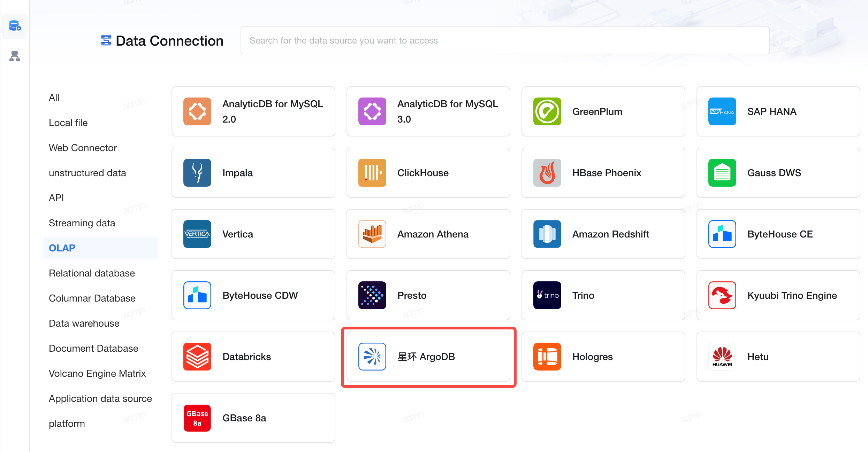Screen dimensions: 868x452
Task: Select the Impala antelope icon
Action: (197, 173)
